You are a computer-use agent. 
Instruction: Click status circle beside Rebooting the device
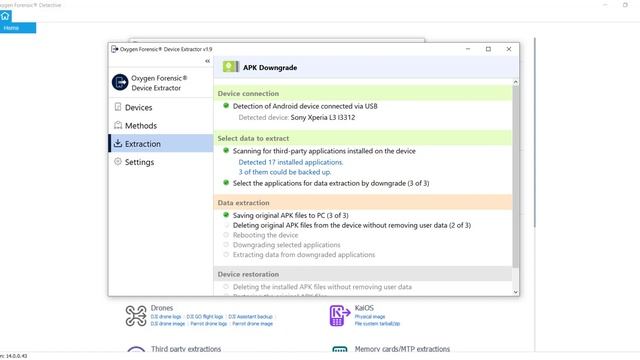point(226,235)
